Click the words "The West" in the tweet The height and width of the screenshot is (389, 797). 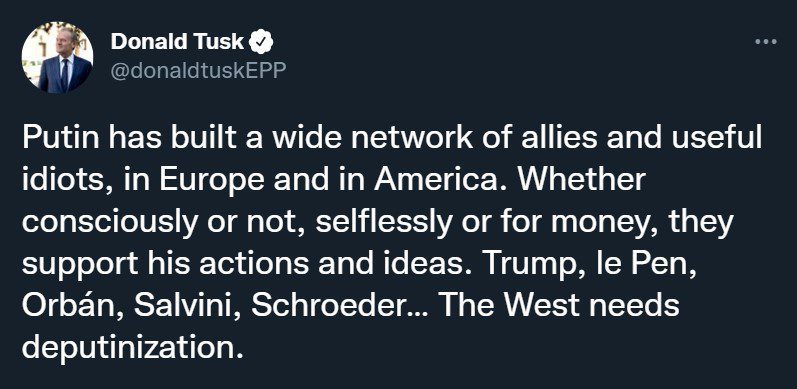(x=512, y=306)
